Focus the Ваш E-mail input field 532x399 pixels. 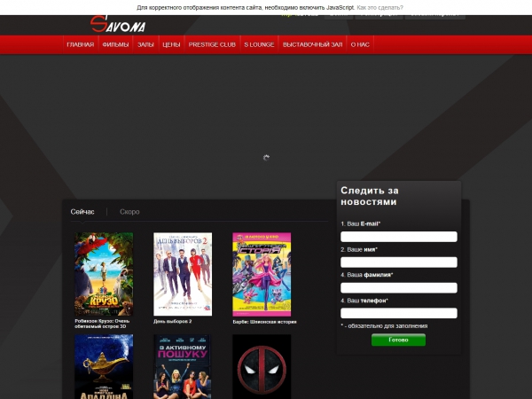click(399, 237)
